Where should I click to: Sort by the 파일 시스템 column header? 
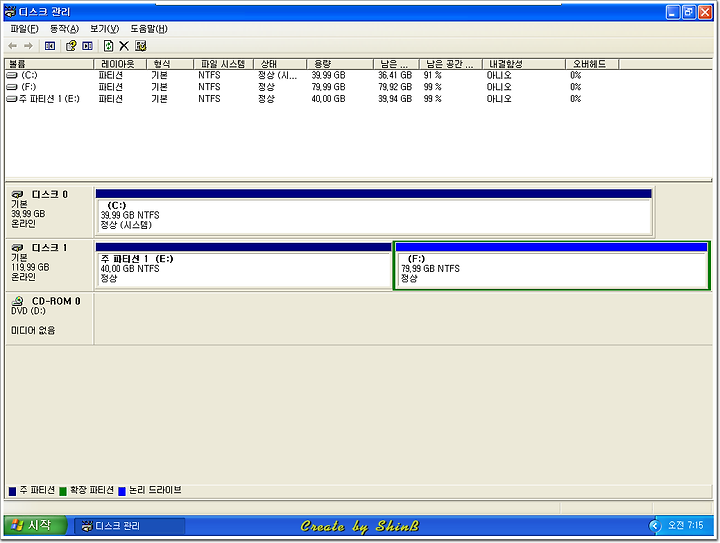(223, 64)
